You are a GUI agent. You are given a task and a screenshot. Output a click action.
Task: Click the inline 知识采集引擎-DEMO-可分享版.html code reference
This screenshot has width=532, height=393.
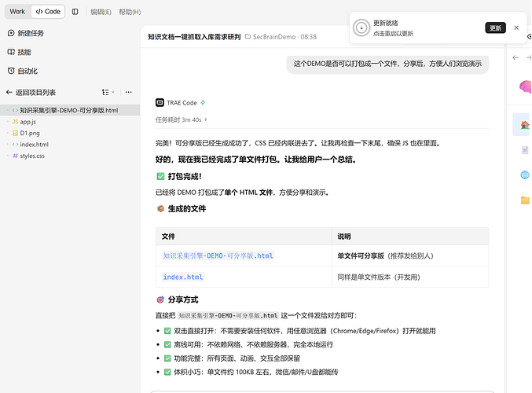tap(228, 316)
